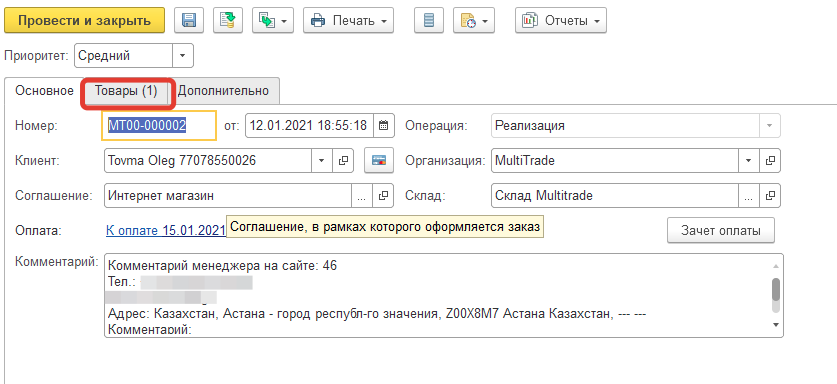Click the text 'Комментарий менеджера на сайте: 46'
This screenshot has width=837, height=384.
(223, 265)
